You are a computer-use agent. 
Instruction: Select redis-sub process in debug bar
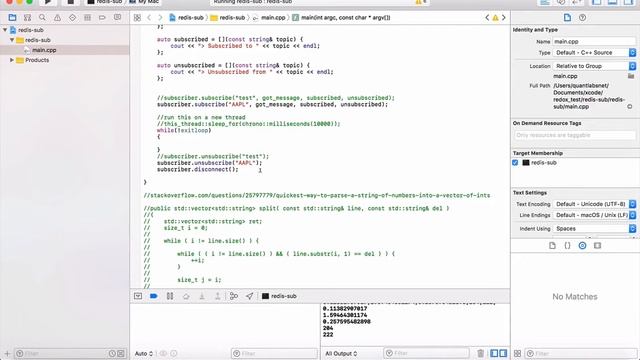coord(279,296)
